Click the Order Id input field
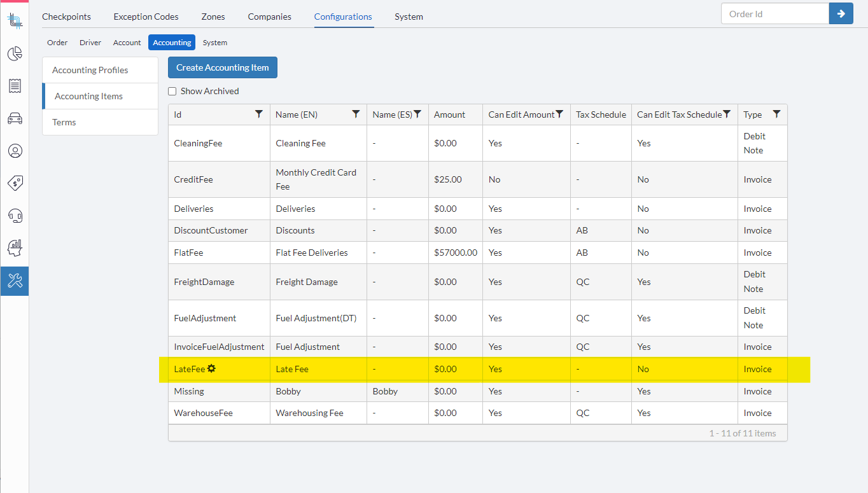868x493 pixels. click(x=775, y=13)
